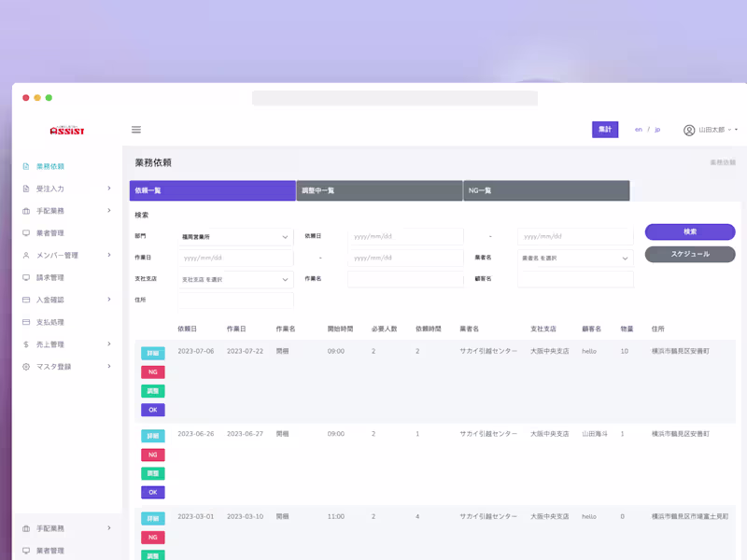Switch to the 調整中一覧 tab

(379, 190)
